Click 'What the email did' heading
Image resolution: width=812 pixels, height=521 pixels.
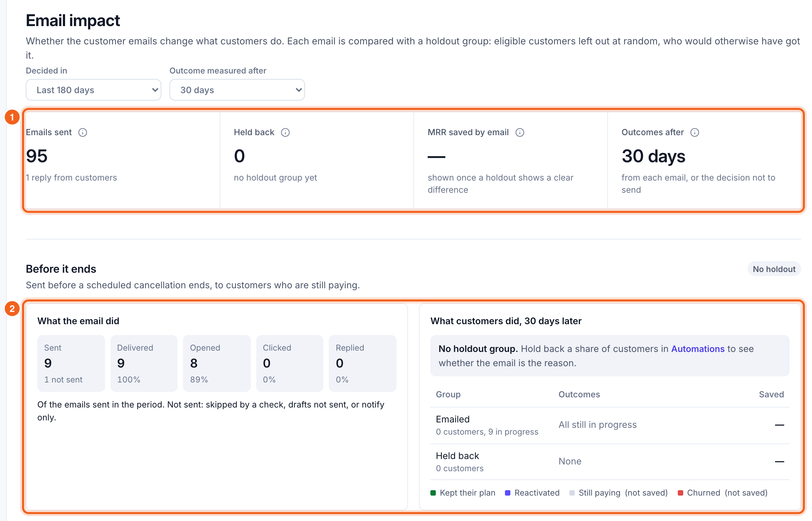pyautogui.click(x=78, y=321)
